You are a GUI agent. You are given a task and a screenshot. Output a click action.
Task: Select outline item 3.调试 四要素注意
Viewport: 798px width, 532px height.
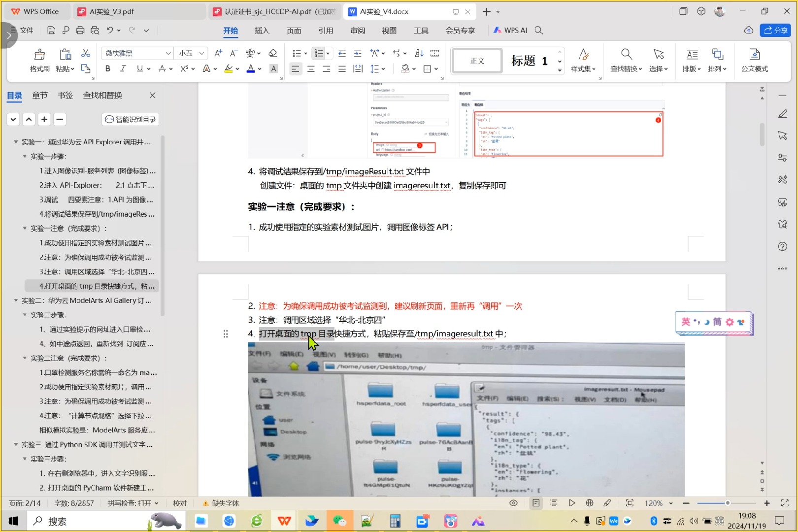pyautogui.click(x=97, y=199)
